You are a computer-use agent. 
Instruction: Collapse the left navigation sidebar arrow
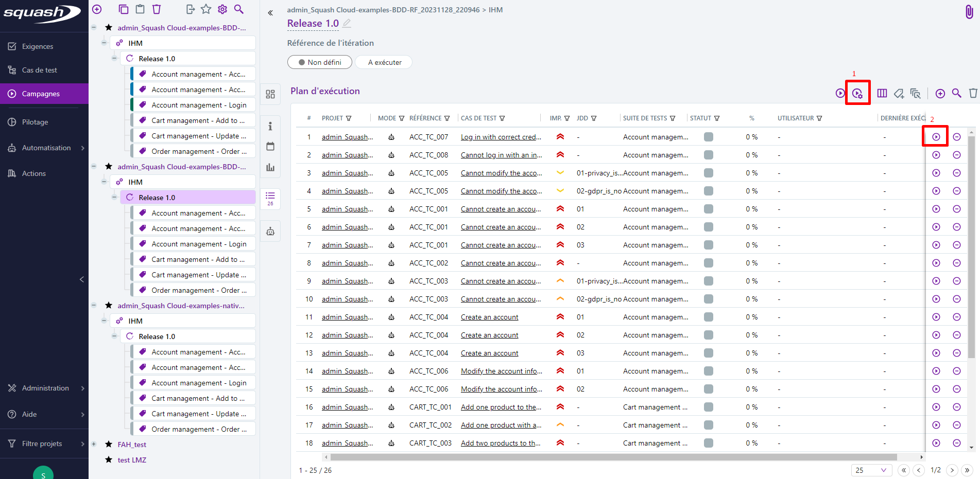pos(81,279)
